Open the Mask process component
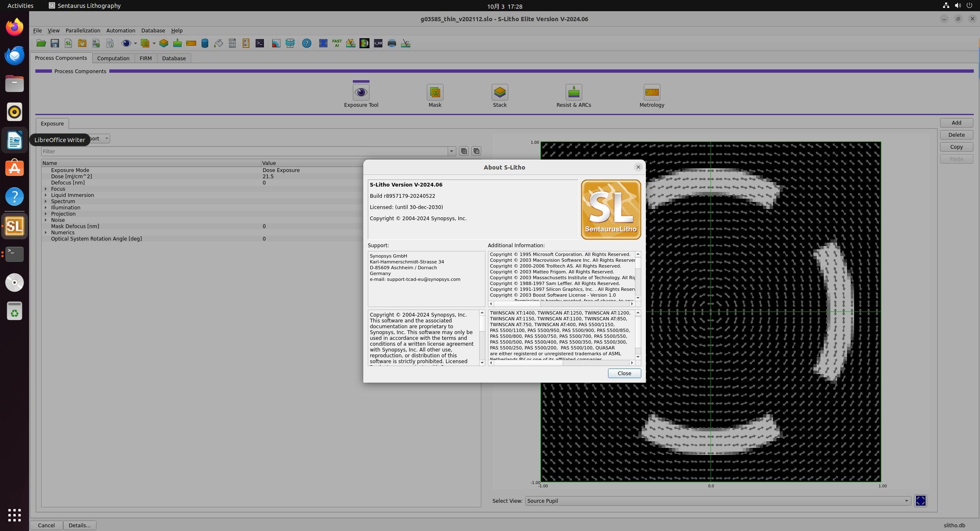Screen dimensions: 980x531 [x=433, y=96]
